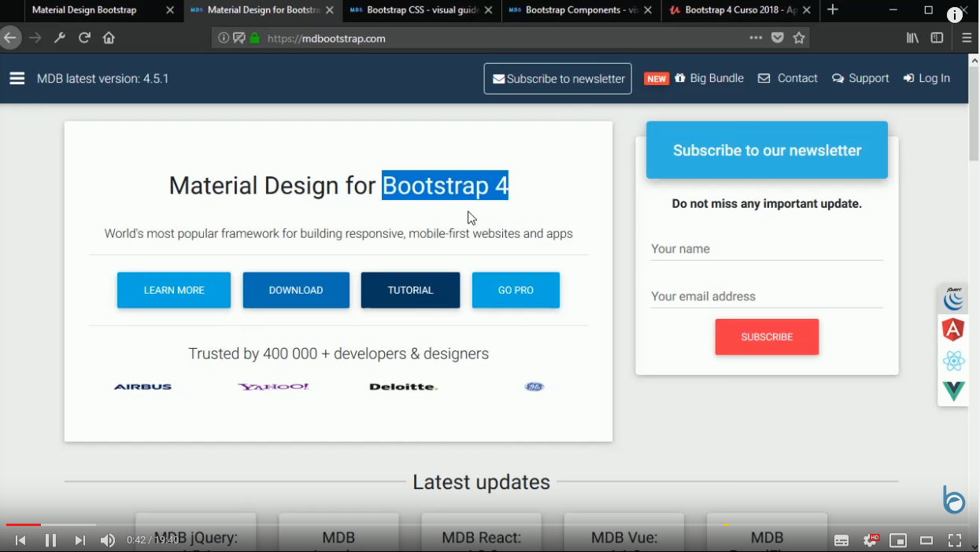Click the GO PRO button

(516, 290)
